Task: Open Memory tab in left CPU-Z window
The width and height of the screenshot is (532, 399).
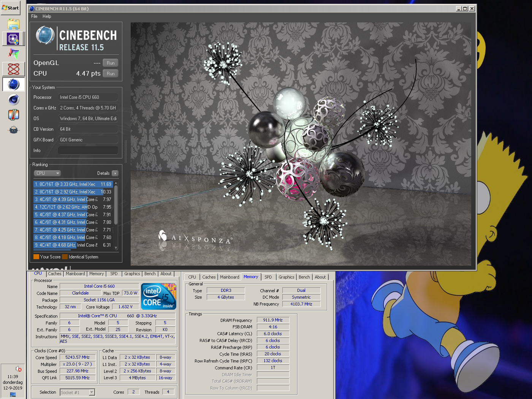Action: pyautogui.click(x=97, y=274)
